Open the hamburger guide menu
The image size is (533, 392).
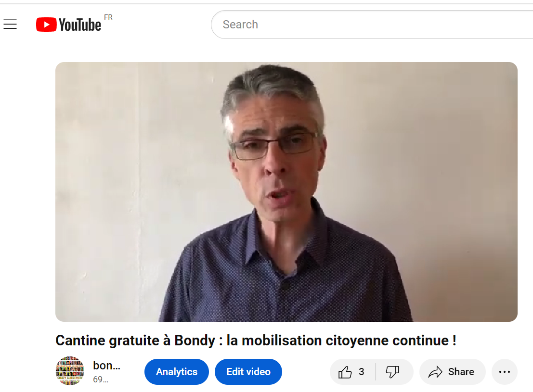(x=10, y=24)
